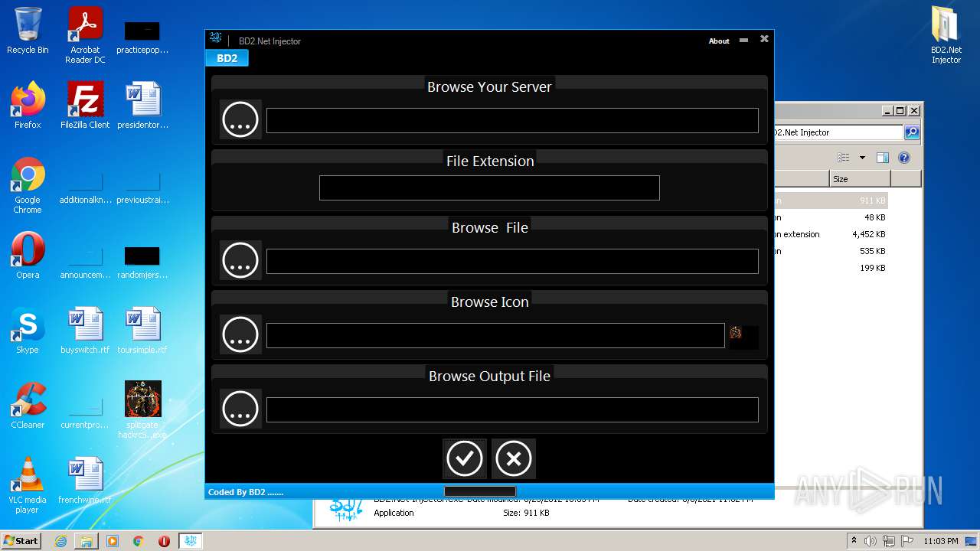Cancel with the X circle button
This screenshot has height=551, width=980.
(x=514, y=458)
